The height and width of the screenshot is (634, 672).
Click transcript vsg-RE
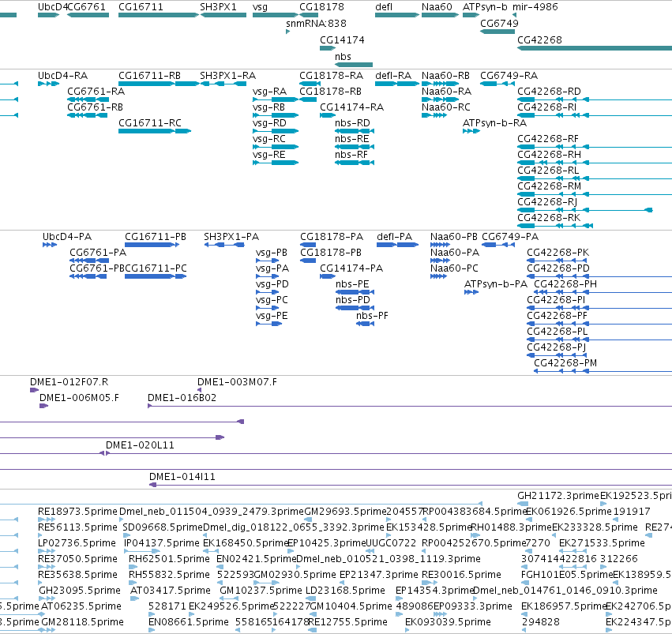point(268,155)
